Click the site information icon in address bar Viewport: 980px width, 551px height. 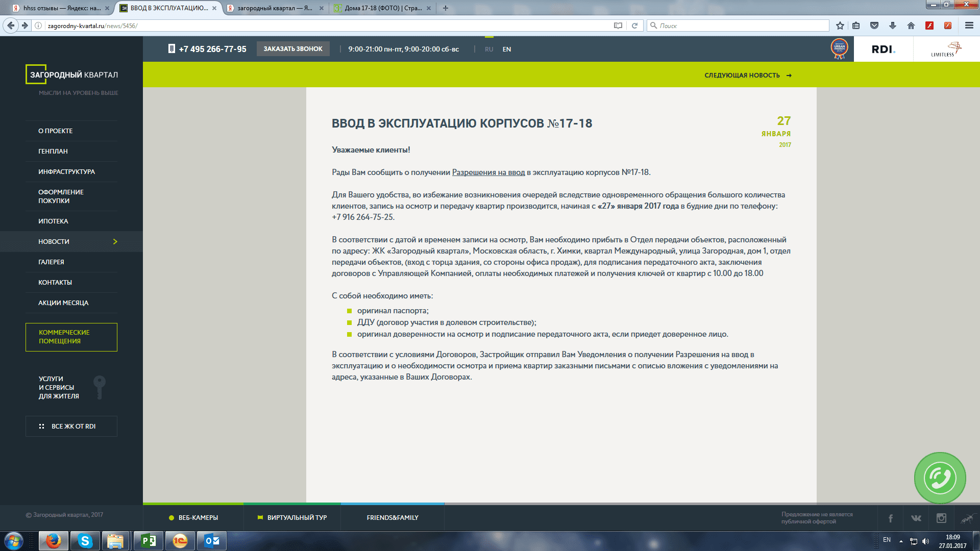[38, 26]
